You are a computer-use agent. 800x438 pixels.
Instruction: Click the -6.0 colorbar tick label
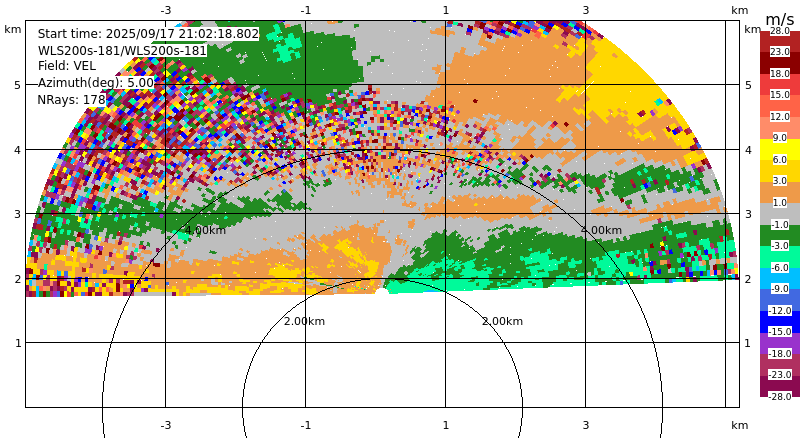click(780, 267)
